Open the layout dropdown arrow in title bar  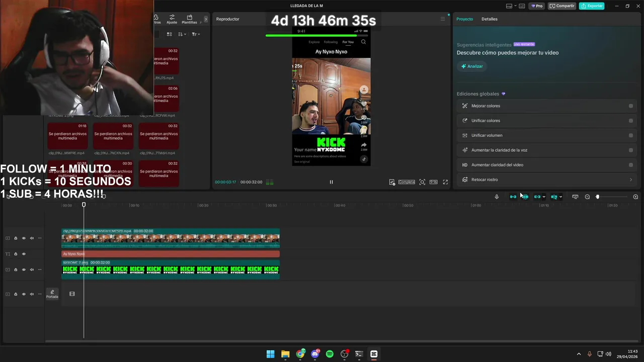click(x=515, y=6)
